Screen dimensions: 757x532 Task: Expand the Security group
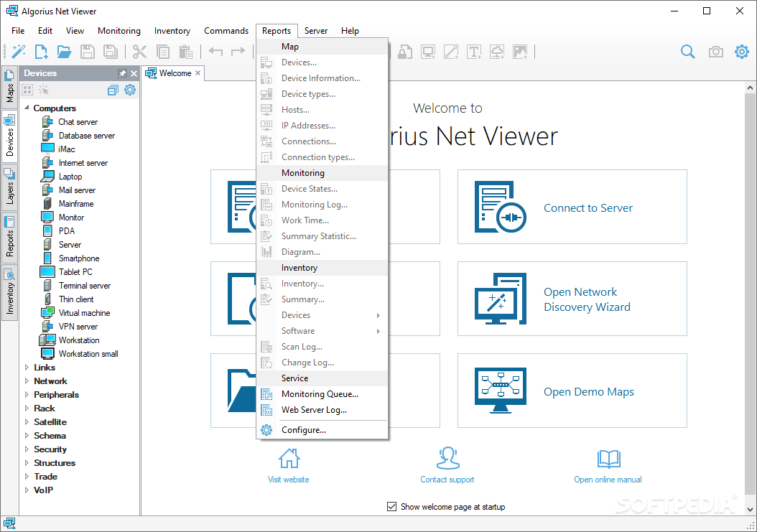click(x=27, y=449)
